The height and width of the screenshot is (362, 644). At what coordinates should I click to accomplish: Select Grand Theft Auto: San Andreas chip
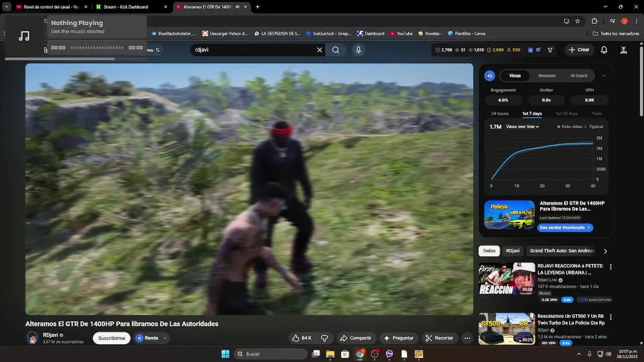click(x=562, y=250)
